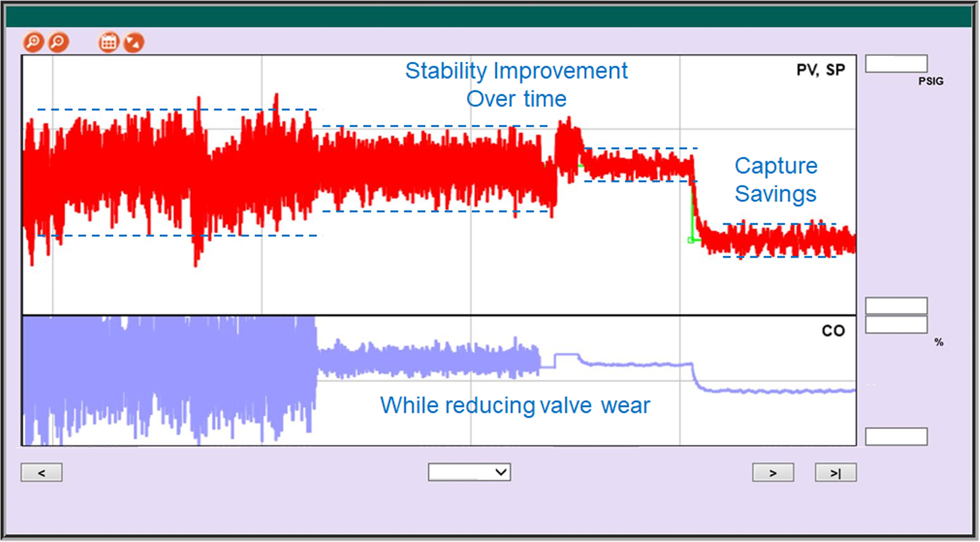Click the diagonal arrows autoscale icon
Screen dimensions: 980x542
point(133,42)
